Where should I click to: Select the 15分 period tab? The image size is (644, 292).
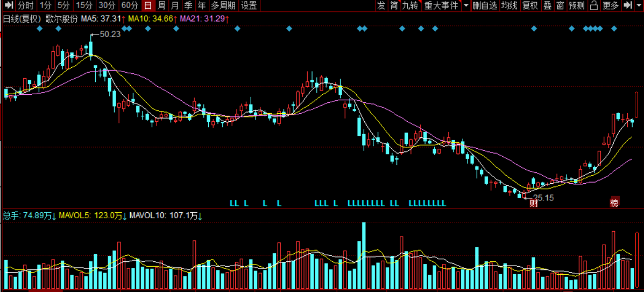pos(84,5)
